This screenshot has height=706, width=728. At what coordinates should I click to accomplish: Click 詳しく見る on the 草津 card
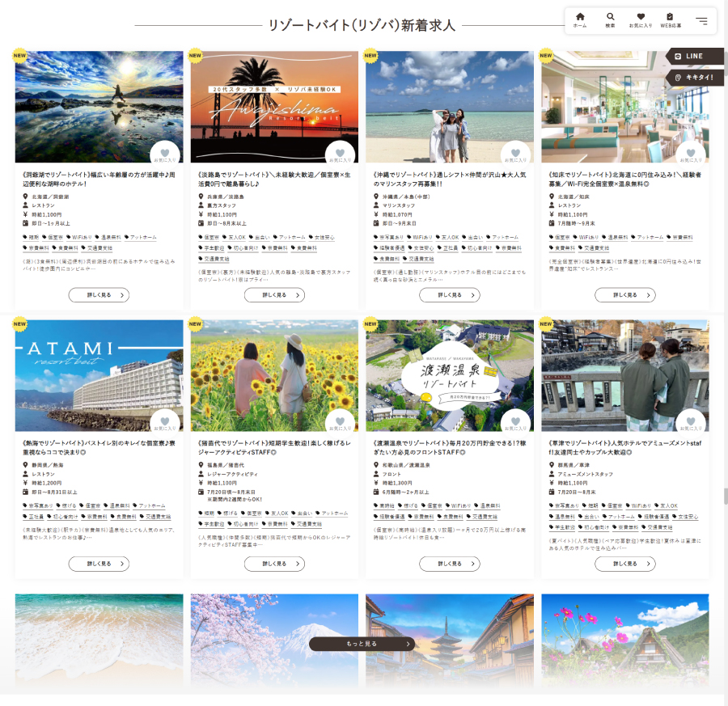point(625,564)
